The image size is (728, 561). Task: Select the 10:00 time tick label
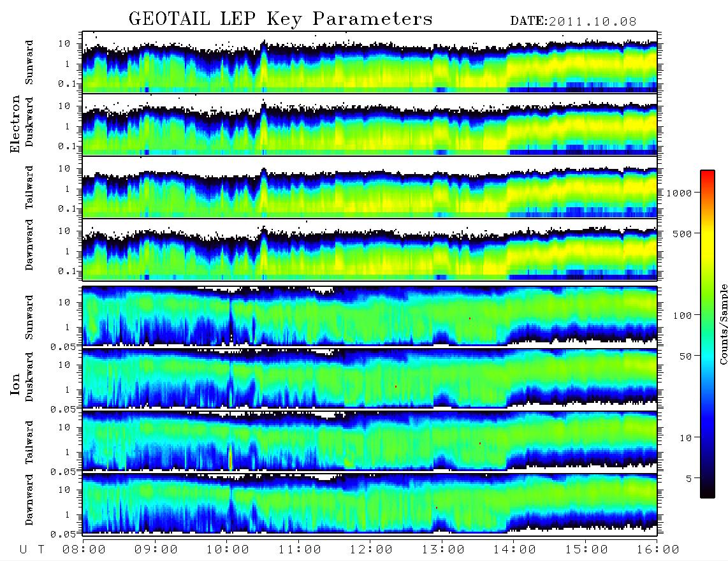tap(228, 550)
